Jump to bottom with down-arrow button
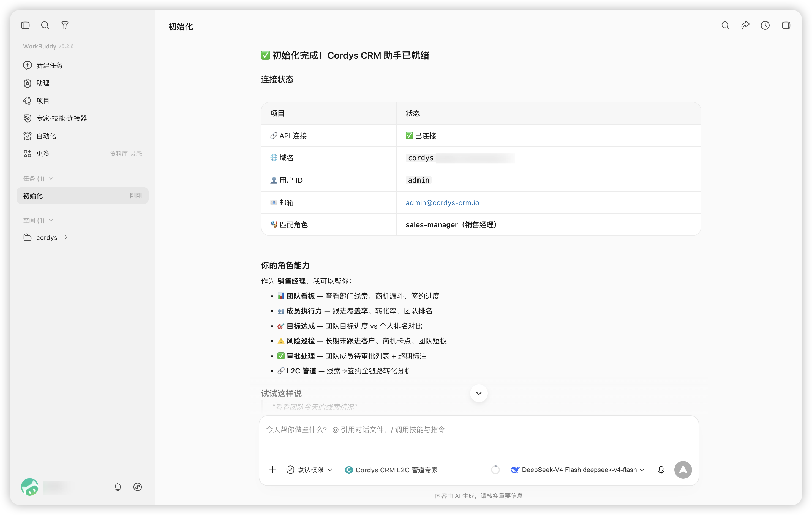Screen dimensions: 812x515 click(479, 393)
